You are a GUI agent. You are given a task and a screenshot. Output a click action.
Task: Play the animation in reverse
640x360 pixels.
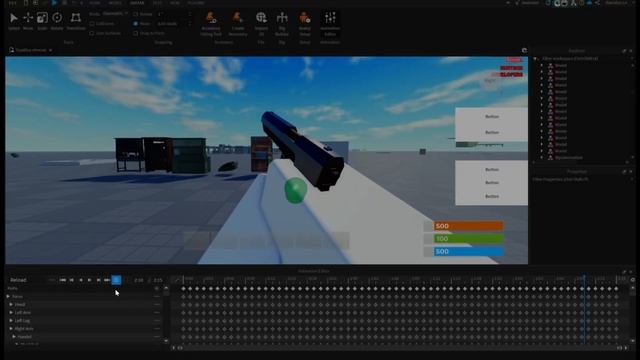pyautogui.click(x=80, y=280)
